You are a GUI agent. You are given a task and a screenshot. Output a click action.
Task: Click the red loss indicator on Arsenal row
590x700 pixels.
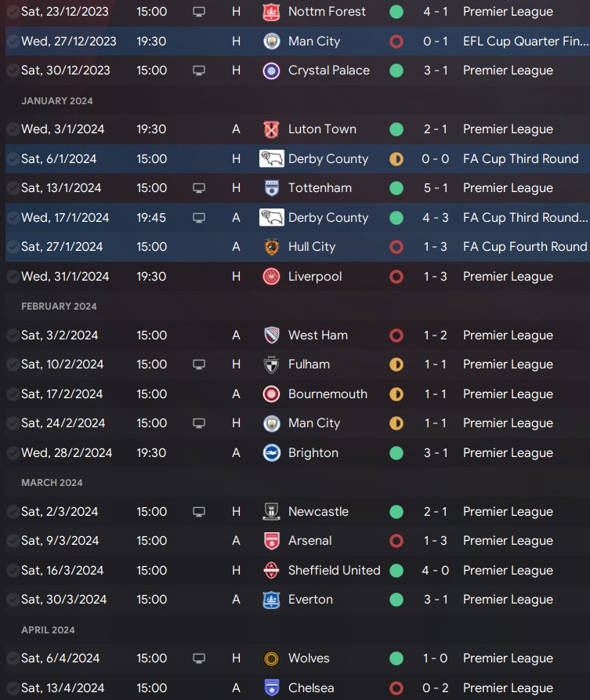pos(396,541)
